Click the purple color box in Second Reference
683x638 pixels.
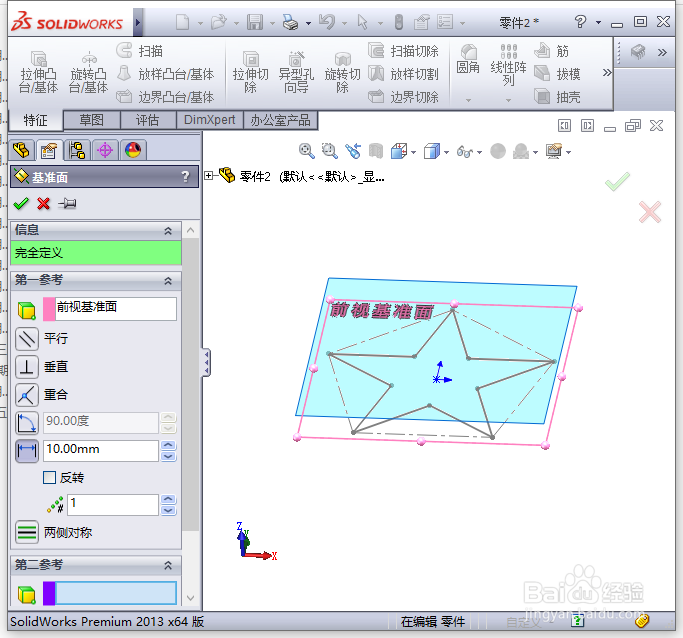[49, 593]
